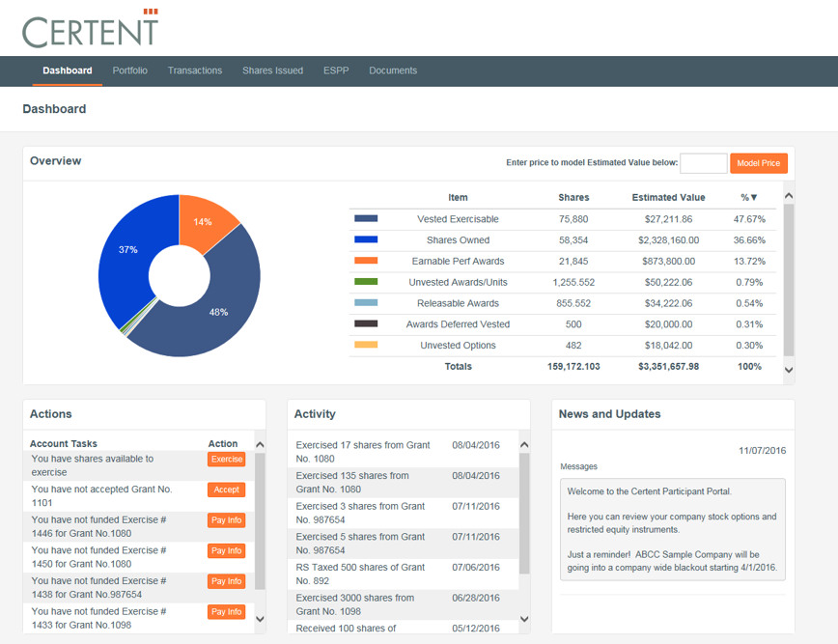The width and height of the screenshot is (838, 644).
Task: Click the Certent logo
Action: 91,28
